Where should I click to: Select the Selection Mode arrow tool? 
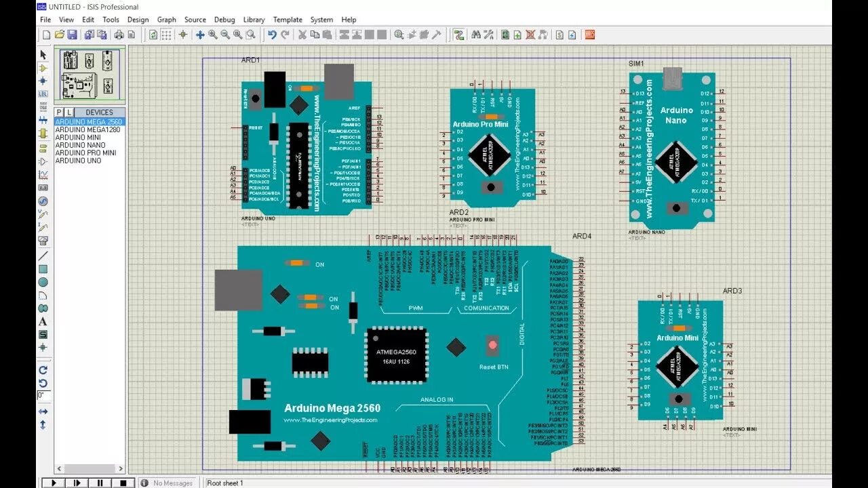(x=43, y=55)
